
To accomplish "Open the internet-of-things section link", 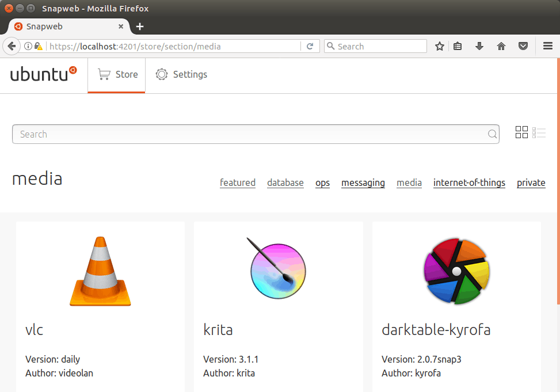I will 469,182.
